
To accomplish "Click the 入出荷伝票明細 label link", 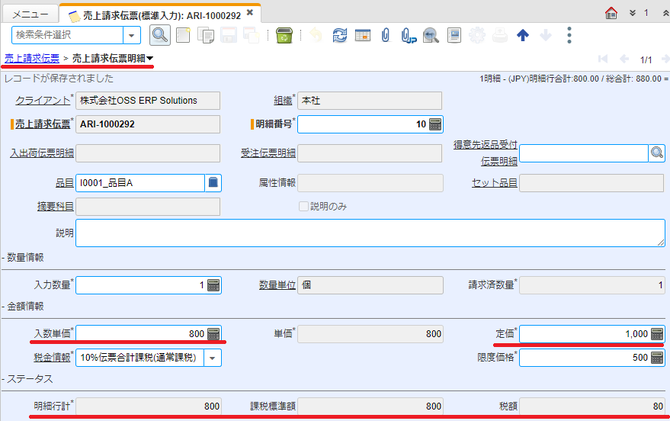I will pyautogui.click(x=42, y=153).
